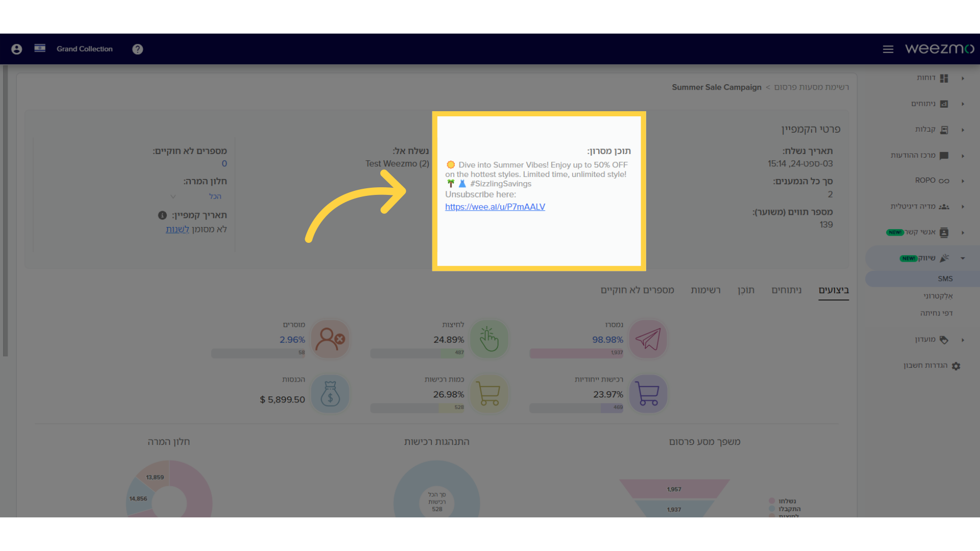This screenshot has height=551, width=980.
Task: Click the invalid numbers count 0
Action: [x=224, y=164]
